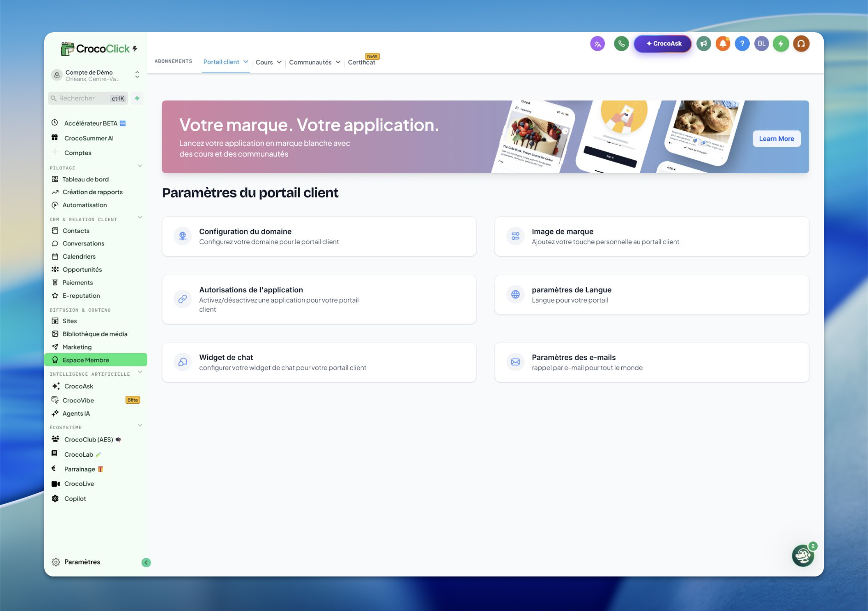
Task: Collapse the ÉCOSYSTÈME sidebar section
Action: point(140,425)
